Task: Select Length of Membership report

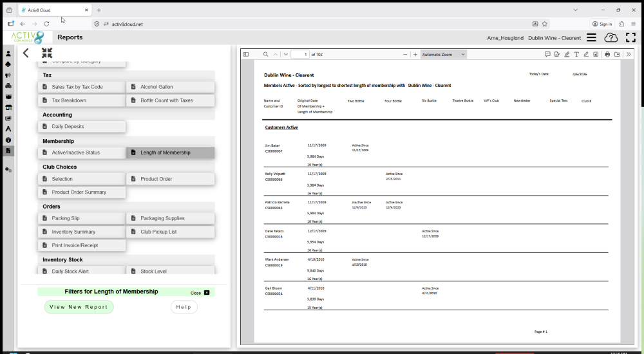Action: pyautogui.click(x=171, y=153)
